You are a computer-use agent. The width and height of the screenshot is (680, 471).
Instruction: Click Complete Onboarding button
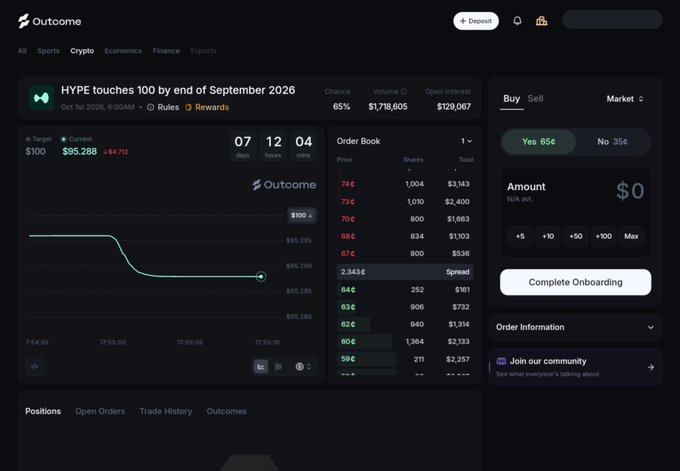pyautogui.click(x=575, y=282)
